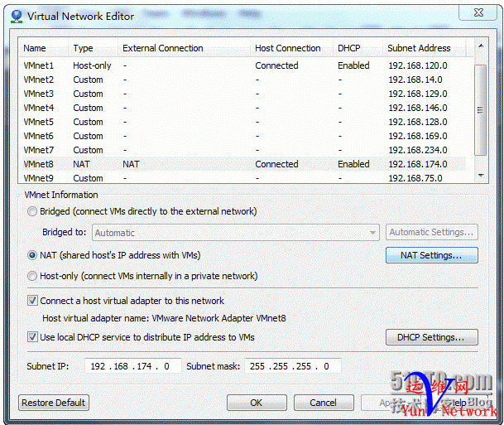
Task: Sort by the Type column header
Action: point(94,48)
